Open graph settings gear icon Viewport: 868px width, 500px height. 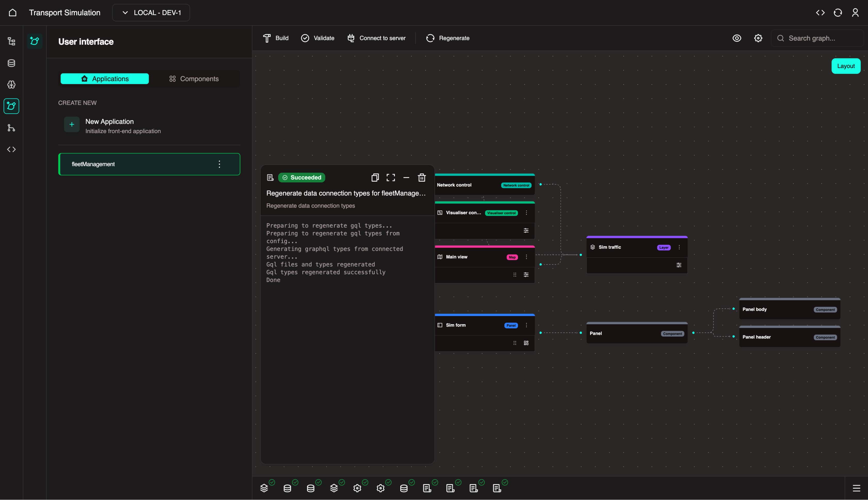point(758,38)
